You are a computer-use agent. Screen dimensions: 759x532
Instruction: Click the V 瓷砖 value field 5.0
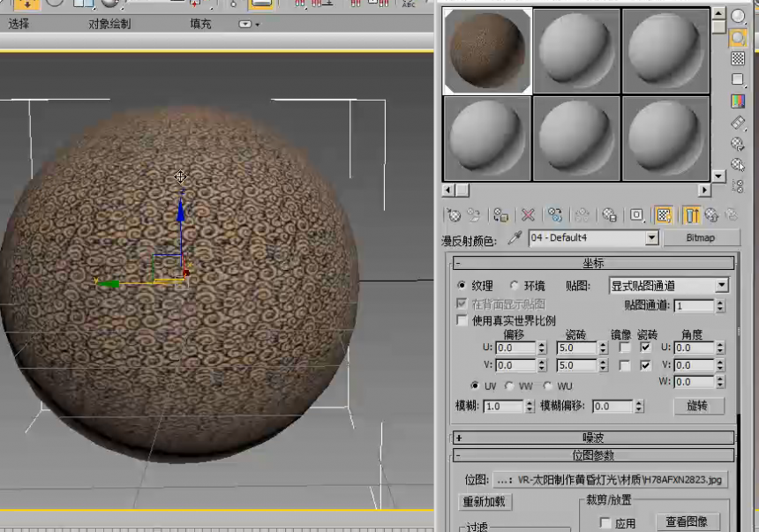point(577,365)
